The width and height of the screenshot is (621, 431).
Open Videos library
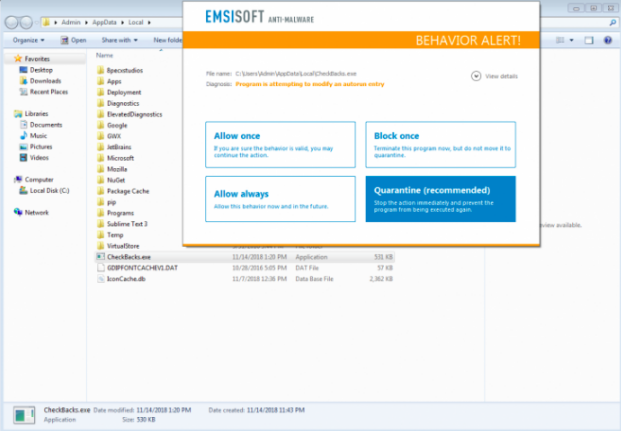coord(39,158)
